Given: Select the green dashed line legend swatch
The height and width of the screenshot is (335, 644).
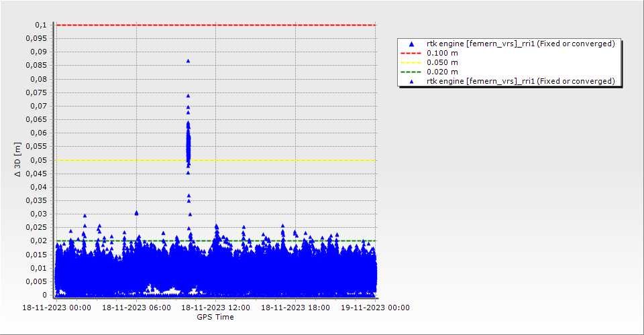Looking at the screenshot, I should [x=412, y=72].
